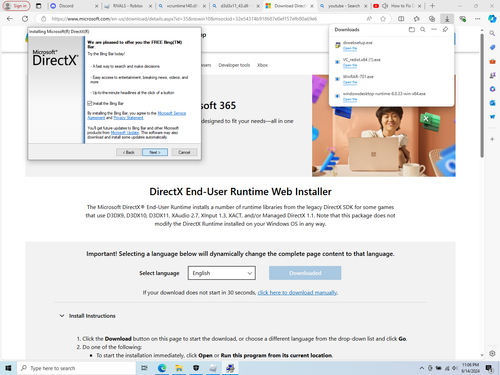Add the page to favorites with the star
The width and height of the screenshot is (500, 375).
tap(383, 19)
